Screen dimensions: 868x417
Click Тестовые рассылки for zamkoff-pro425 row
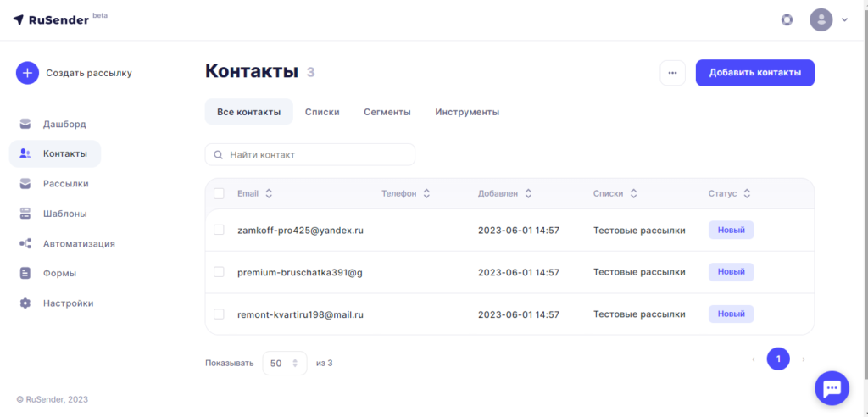click(639, 230)
